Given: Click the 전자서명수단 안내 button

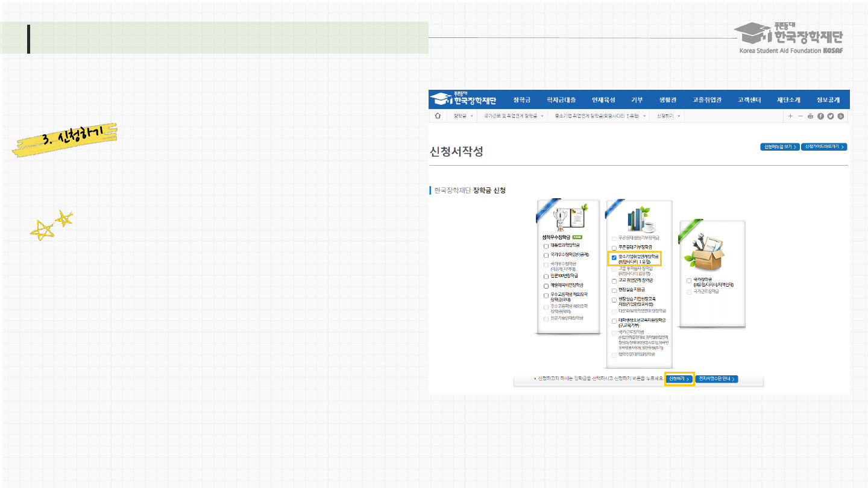Looking at the screenshot, I should [717, 379].
